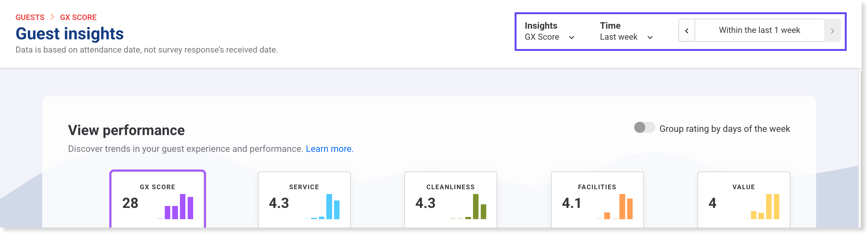Viewport: 868px width, 234px height.
Task: Click the breadcrumb separator chevron after Guests
Action: pos(52,17)
